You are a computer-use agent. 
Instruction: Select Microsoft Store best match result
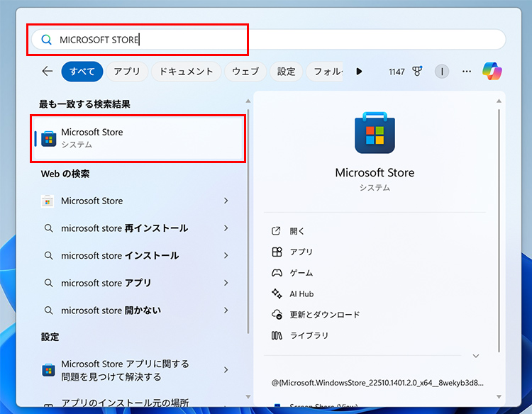(x=139, y=138)
